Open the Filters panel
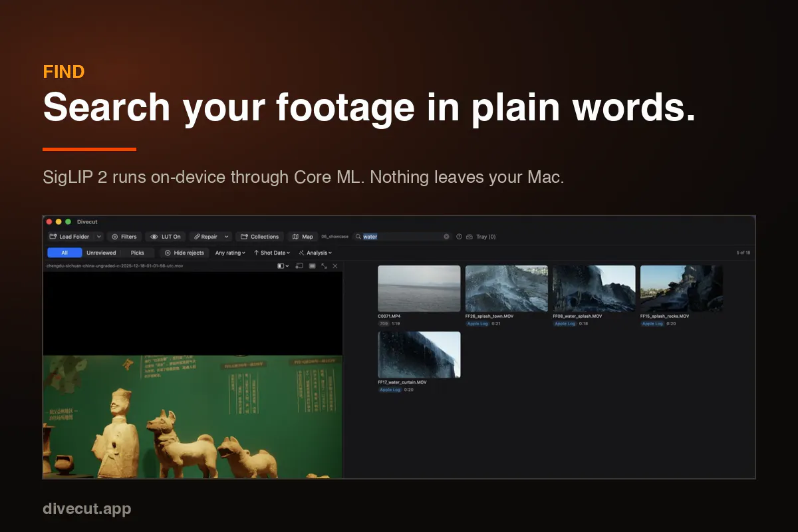Image resolution: width=798 pixels, height=532 pixels. tap(124, 237)
